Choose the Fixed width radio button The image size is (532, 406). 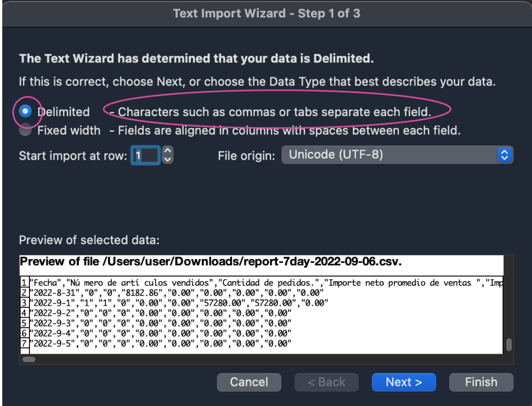point(25,130)
